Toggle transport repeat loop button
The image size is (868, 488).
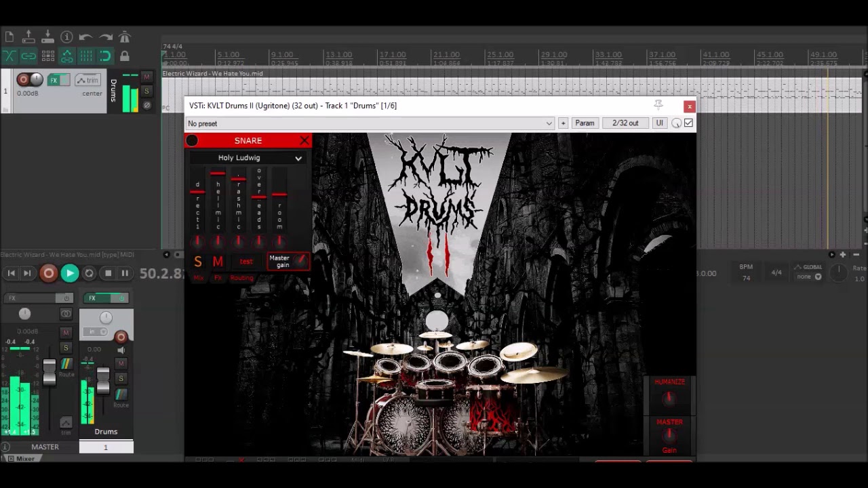[x=89, y=273]
